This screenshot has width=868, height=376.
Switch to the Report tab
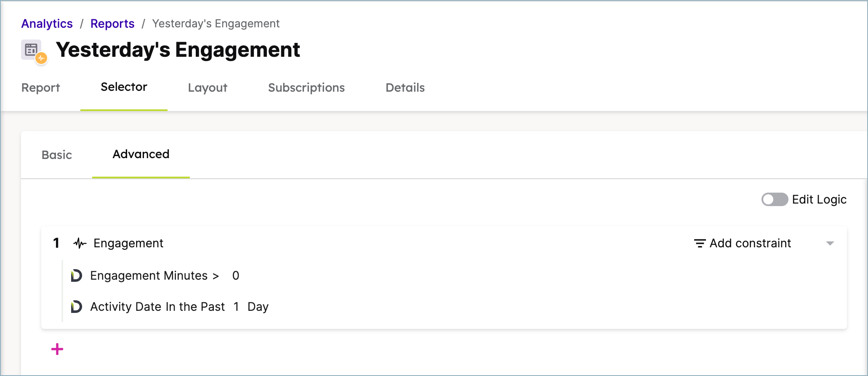41,87
